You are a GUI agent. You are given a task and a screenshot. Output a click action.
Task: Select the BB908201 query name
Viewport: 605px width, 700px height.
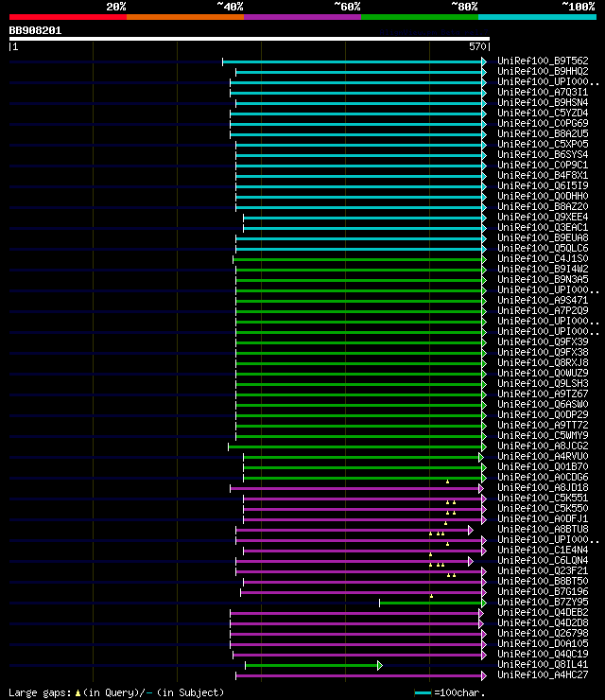pyautogui.click(x=35, y=31)
